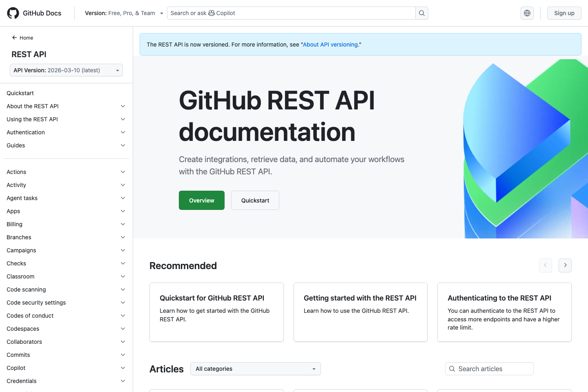Click the GitHub Docs logo icon
Viewport: 588px width, 392px height.
(x=12, y=13)
